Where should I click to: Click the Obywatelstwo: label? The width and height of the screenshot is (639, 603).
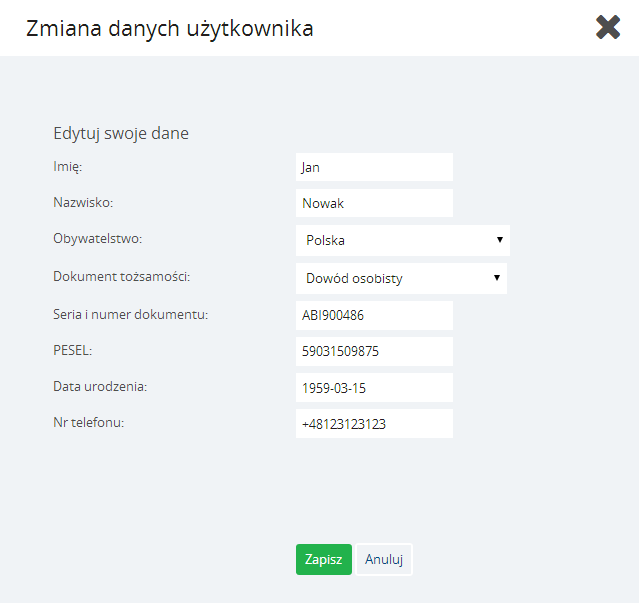click(98, 238)
